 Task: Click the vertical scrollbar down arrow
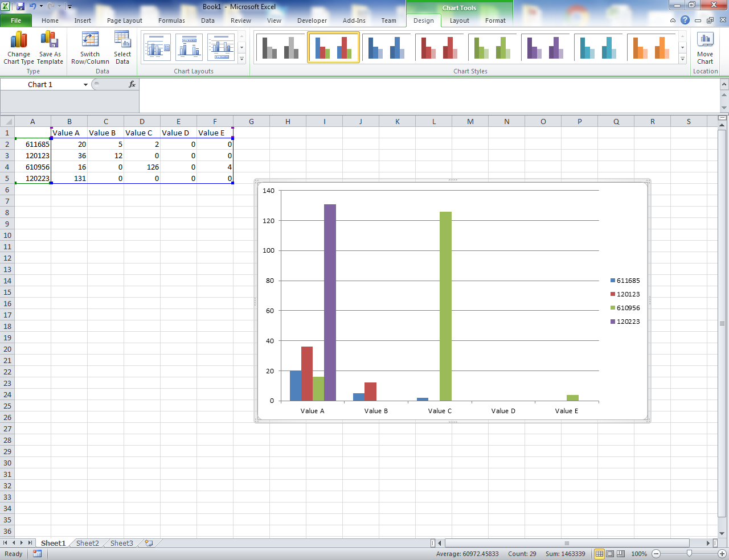tap(722, 533)
